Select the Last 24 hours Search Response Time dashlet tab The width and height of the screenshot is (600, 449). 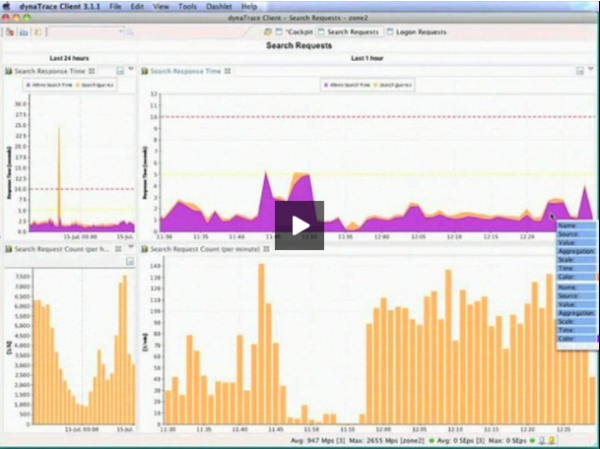[49, 71]
